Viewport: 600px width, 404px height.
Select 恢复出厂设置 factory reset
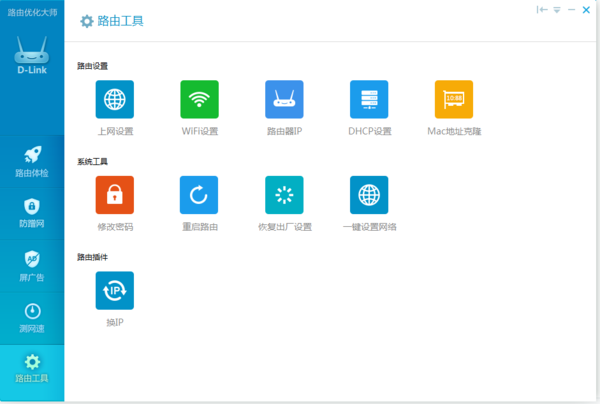(284, 195)
